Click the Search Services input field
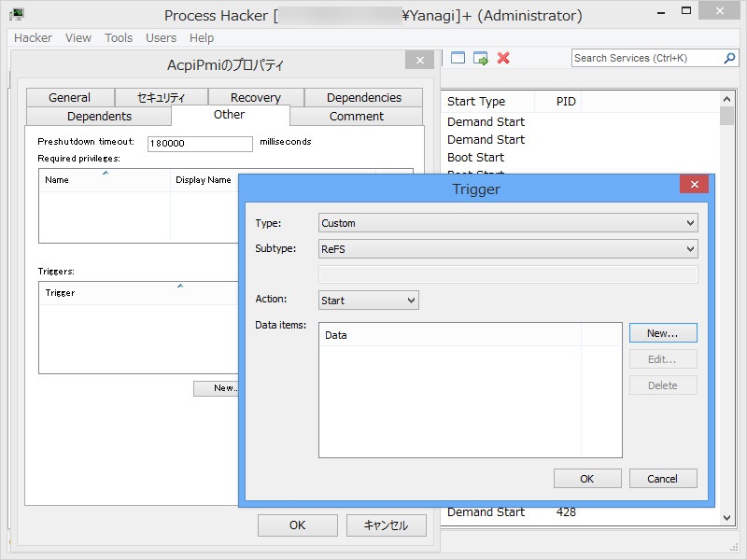The height and width of the screenshot is (560, 747). pos(647,58)
